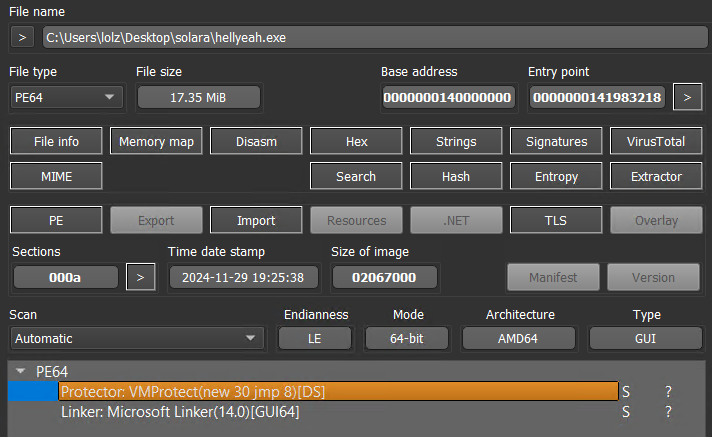
Task: Open the Entropy analysis
Action: 556,176
